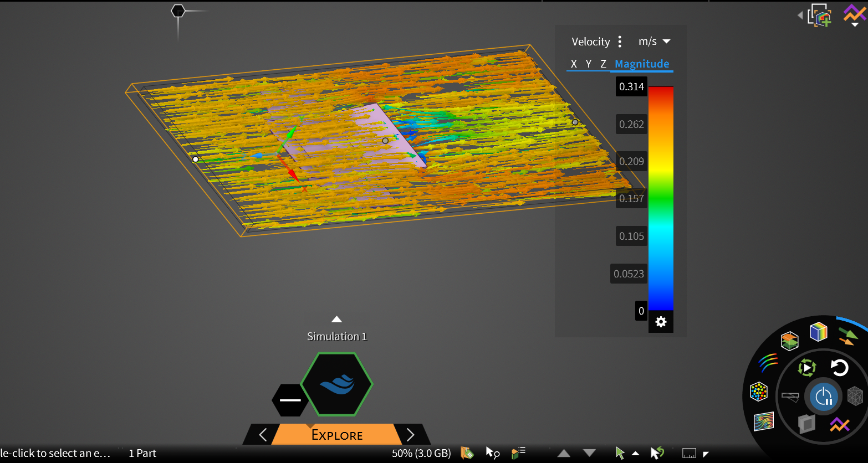
Task: Click the Velocity result label
Action: click(591, 42)
